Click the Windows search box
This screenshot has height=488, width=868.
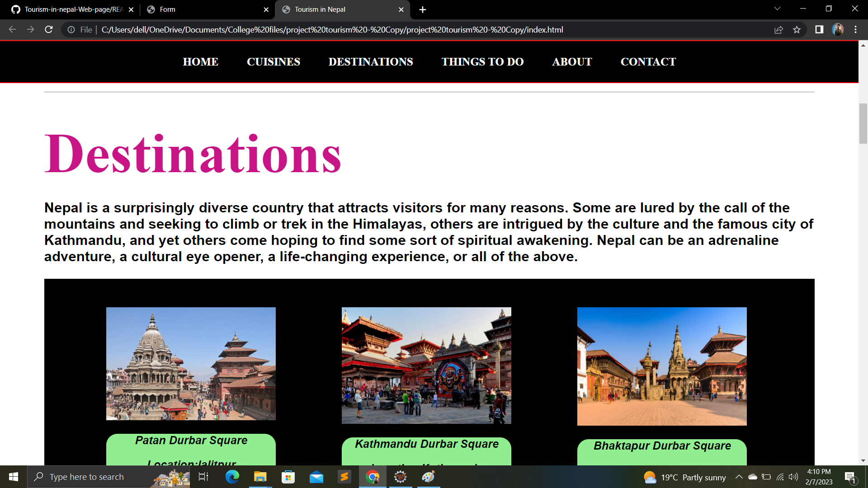pos(108,477)
